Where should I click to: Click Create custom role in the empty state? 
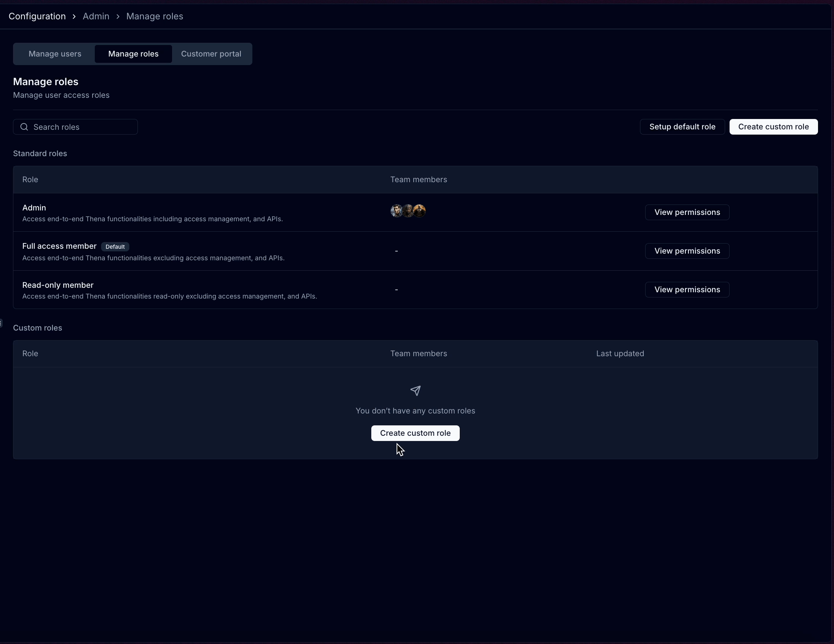[415, 433]
